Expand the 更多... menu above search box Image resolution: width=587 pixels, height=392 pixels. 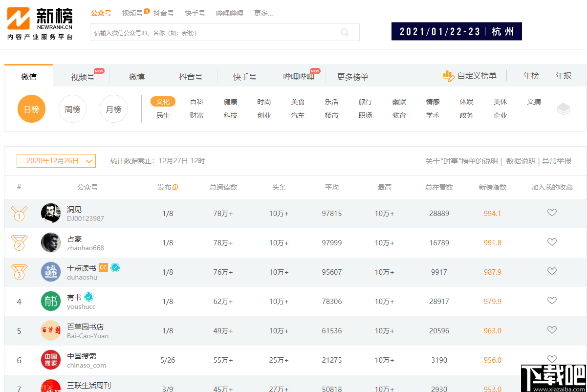point(263,13)
